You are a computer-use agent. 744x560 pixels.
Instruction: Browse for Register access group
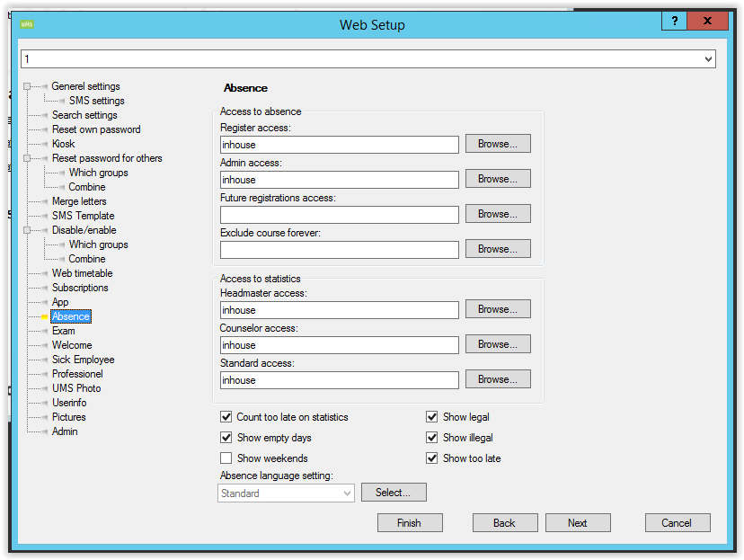497,144
